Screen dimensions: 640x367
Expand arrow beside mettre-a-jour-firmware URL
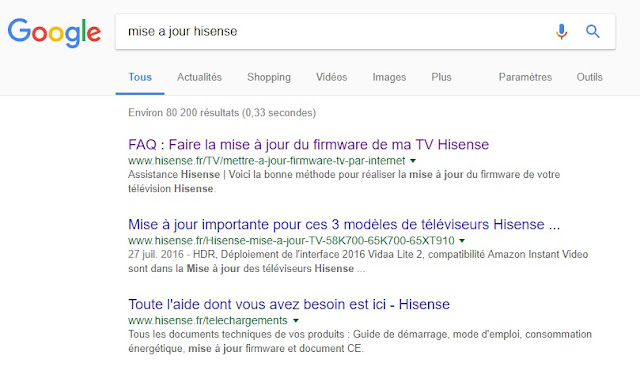click(x=413, y=161)
